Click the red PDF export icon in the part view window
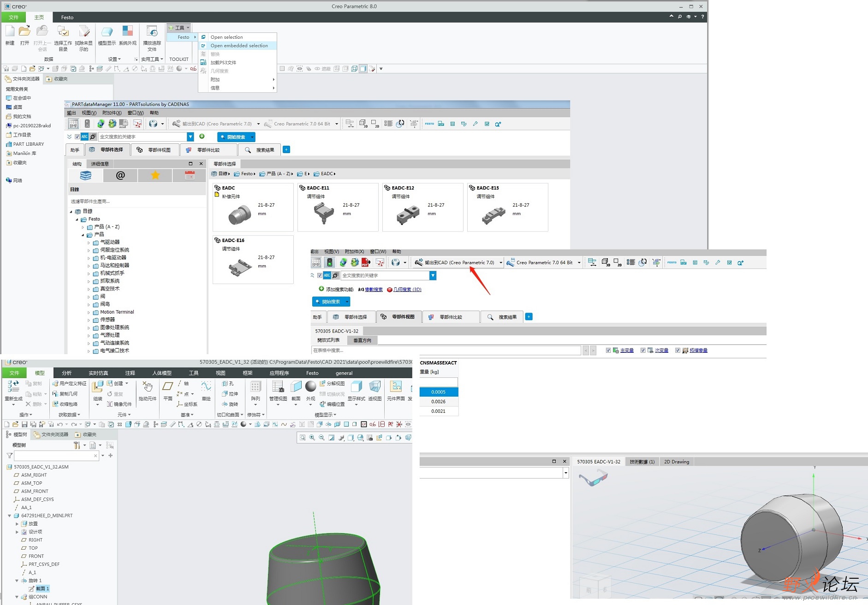Viewport: 868px width, 605px height. point(366,262)
